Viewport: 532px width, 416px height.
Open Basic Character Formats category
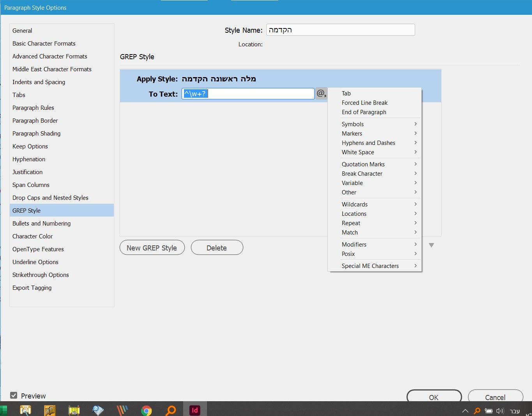point(62,44)
